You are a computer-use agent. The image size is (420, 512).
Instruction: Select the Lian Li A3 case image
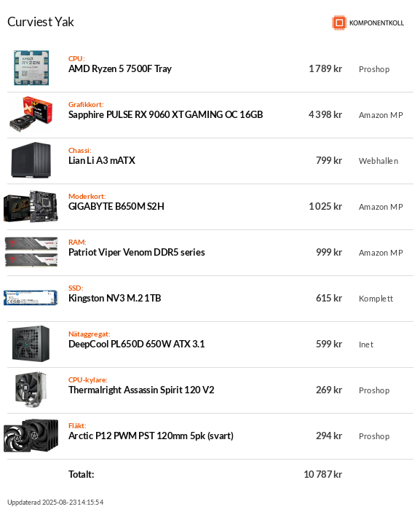(31, 160)
